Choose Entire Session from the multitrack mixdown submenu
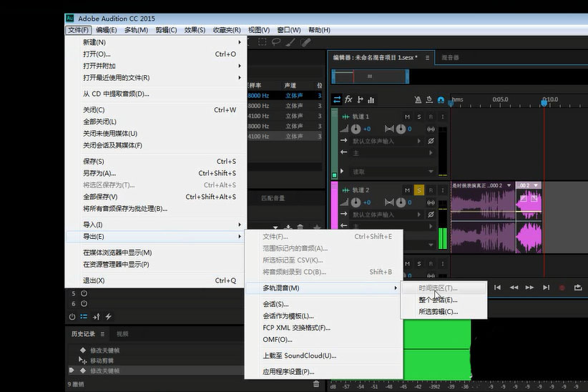Viewport: 588px width, 392px height. (x=437, y=300)
